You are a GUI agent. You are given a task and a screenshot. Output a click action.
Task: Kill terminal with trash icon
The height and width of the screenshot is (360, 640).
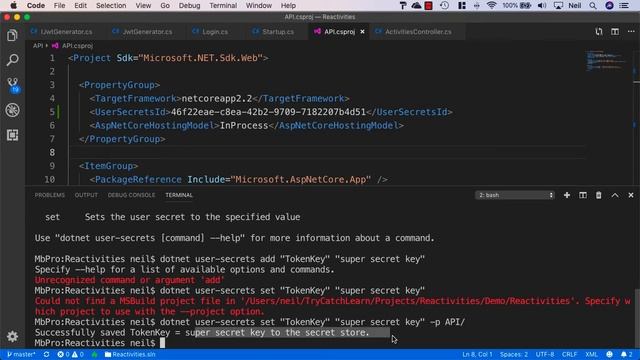598,195
